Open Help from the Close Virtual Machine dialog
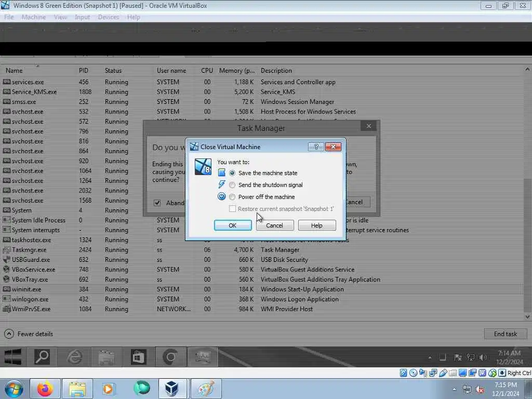Viewport: 532px width, 399px height. tap(316, 225)
